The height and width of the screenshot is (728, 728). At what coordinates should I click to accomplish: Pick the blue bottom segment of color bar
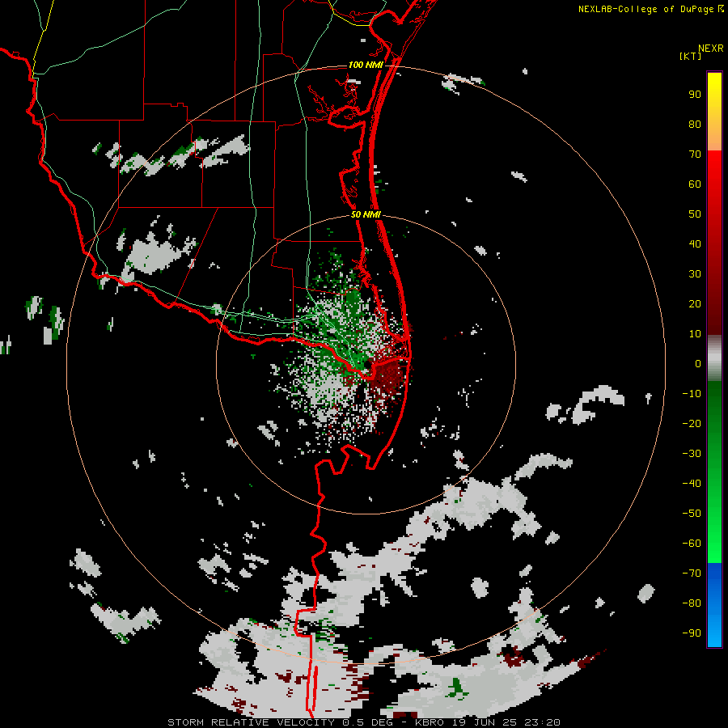(714, 605)
